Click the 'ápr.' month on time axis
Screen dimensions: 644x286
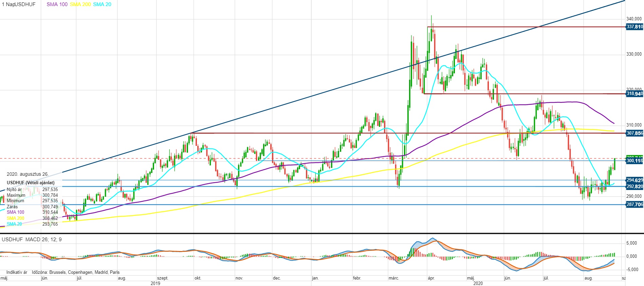coord(431,278)
